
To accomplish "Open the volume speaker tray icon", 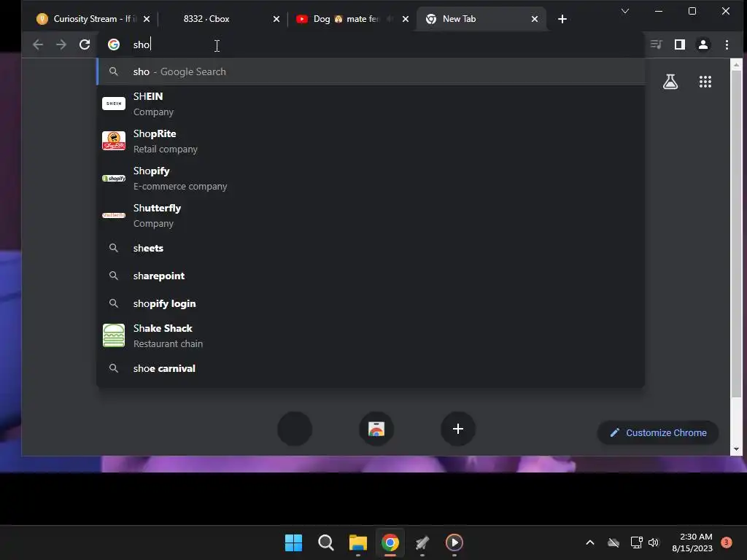I will 653,542.
